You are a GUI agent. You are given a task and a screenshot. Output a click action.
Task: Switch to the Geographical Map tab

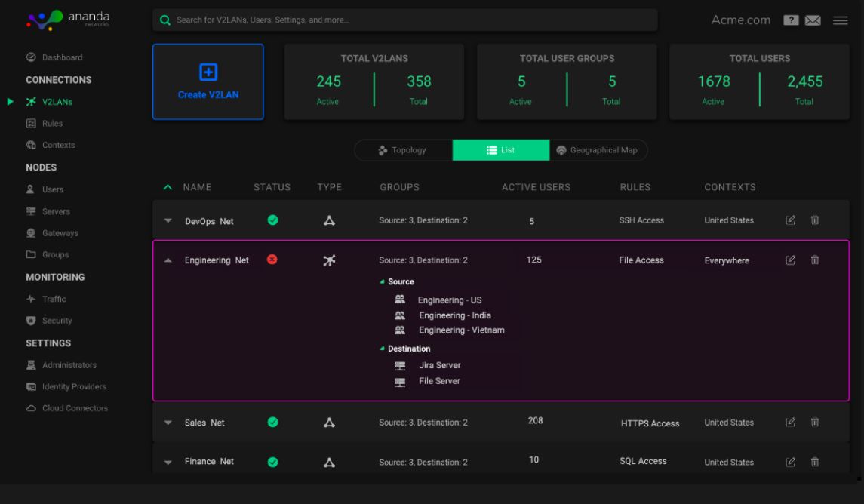(x=598, y=150)
